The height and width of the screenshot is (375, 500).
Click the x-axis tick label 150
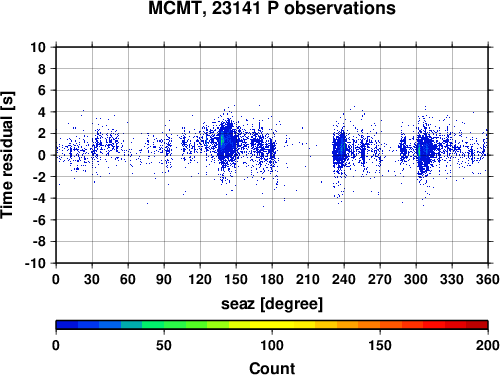(x=236, y=279)
